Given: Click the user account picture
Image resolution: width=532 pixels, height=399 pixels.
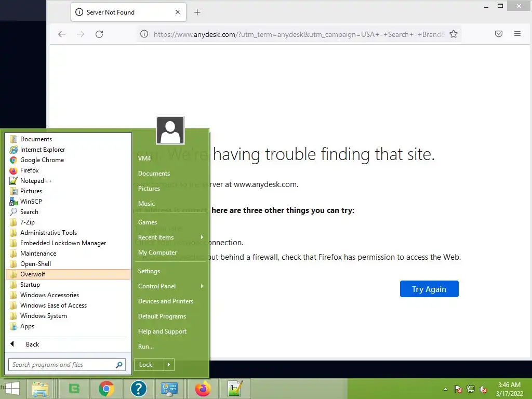Looking at the screenshot, I should click(x=170, y=130).
